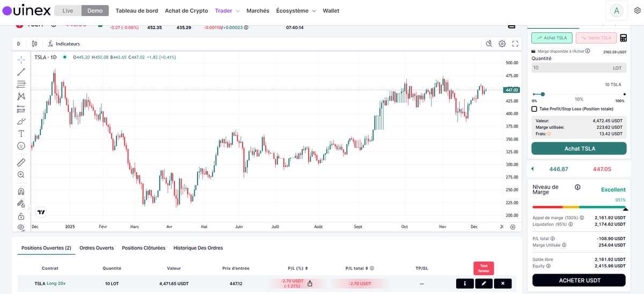The width and height of the screenshot is (644, 294).
Task: Show Marge Utilisée info tooltip
Action: click(565, 245)
